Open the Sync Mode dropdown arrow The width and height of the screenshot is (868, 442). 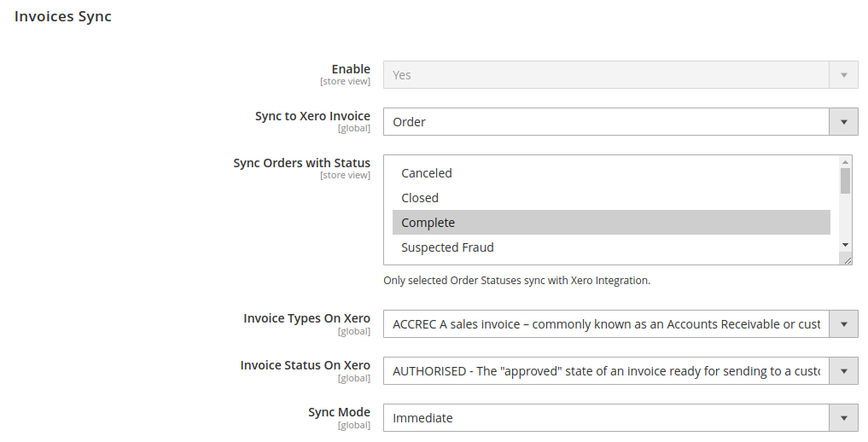coord(843,418)
